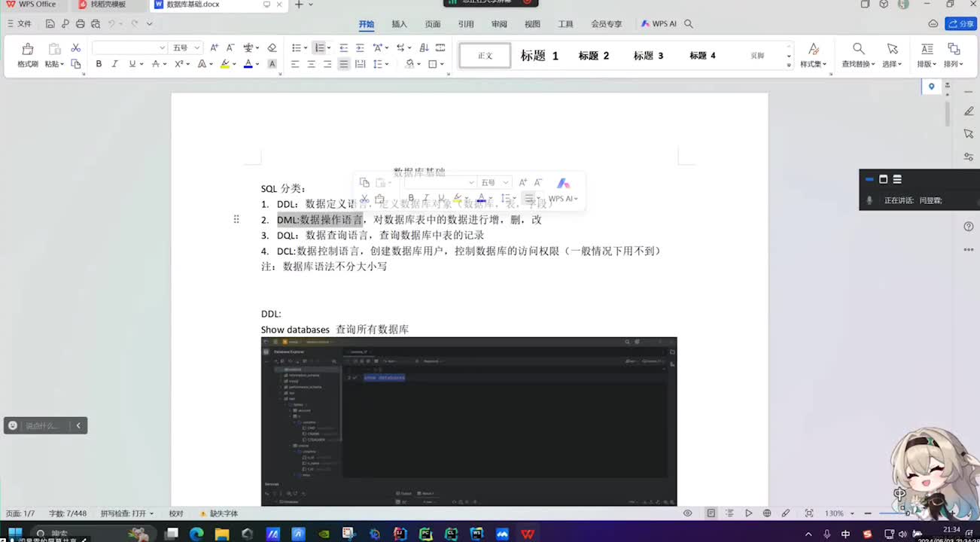Switch to the 插入 (Insert) ribbon tab
Viewport: 980px width, 542px height.
point(399,24)
